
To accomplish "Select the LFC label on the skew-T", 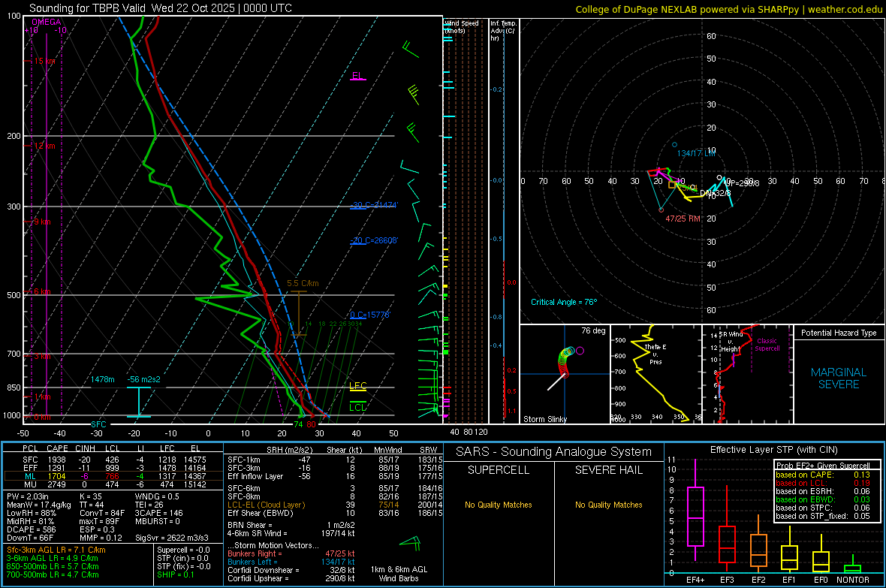I will (357, 386).
